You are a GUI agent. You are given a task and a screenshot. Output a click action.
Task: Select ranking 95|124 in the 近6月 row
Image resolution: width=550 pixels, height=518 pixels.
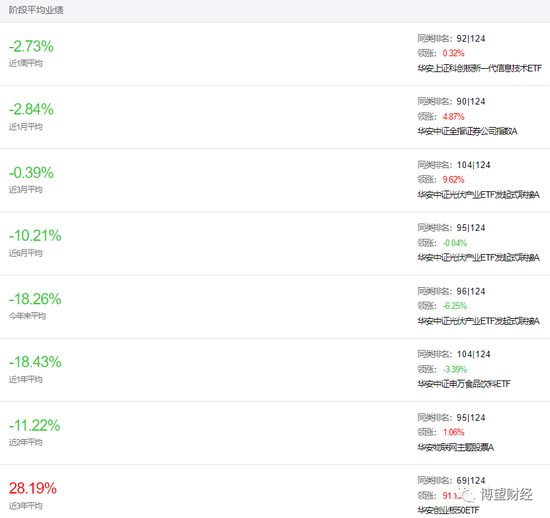[471, 228]
